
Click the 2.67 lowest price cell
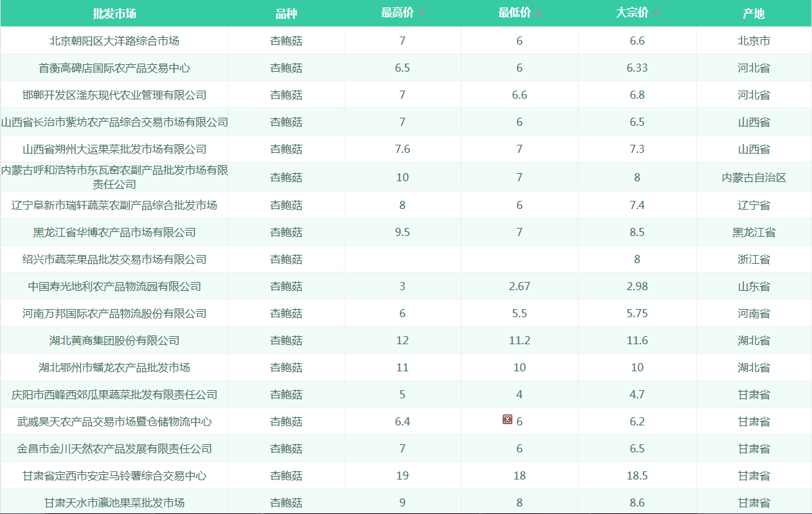click(519, 286)
